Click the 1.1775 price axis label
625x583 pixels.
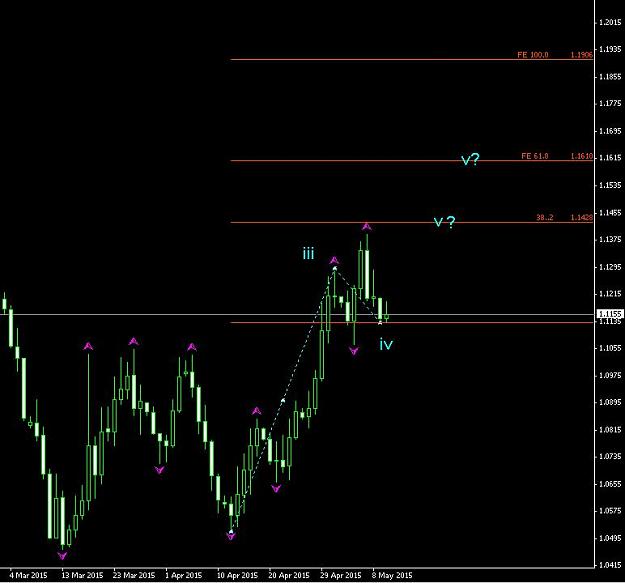point(610,104)
